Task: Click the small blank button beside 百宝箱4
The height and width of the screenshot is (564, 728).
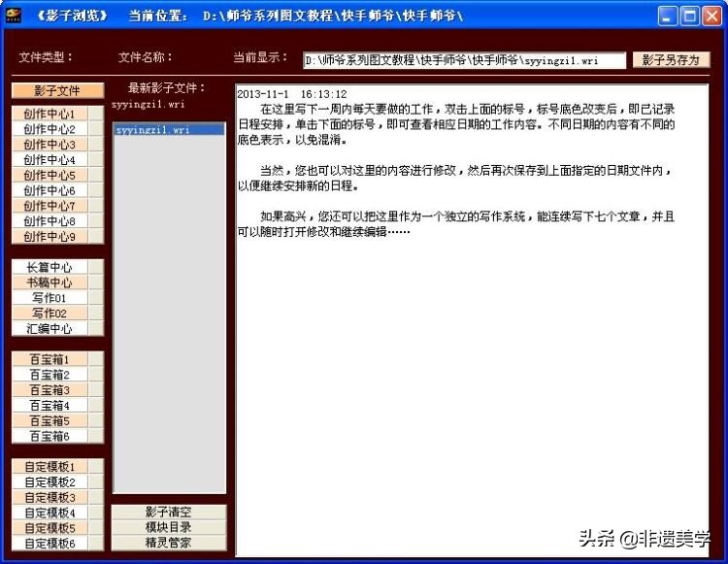Action: coord(96,405)
